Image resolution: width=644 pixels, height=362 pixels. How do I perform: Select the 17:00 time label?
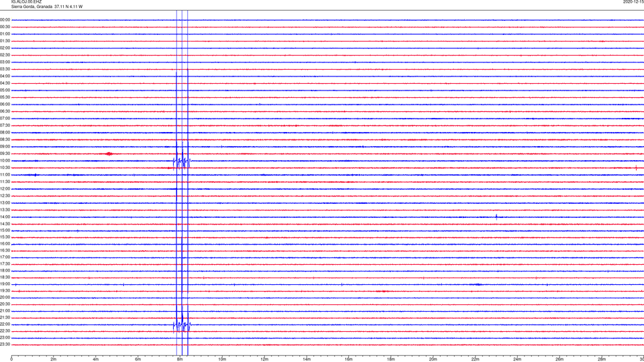(5, 257)
